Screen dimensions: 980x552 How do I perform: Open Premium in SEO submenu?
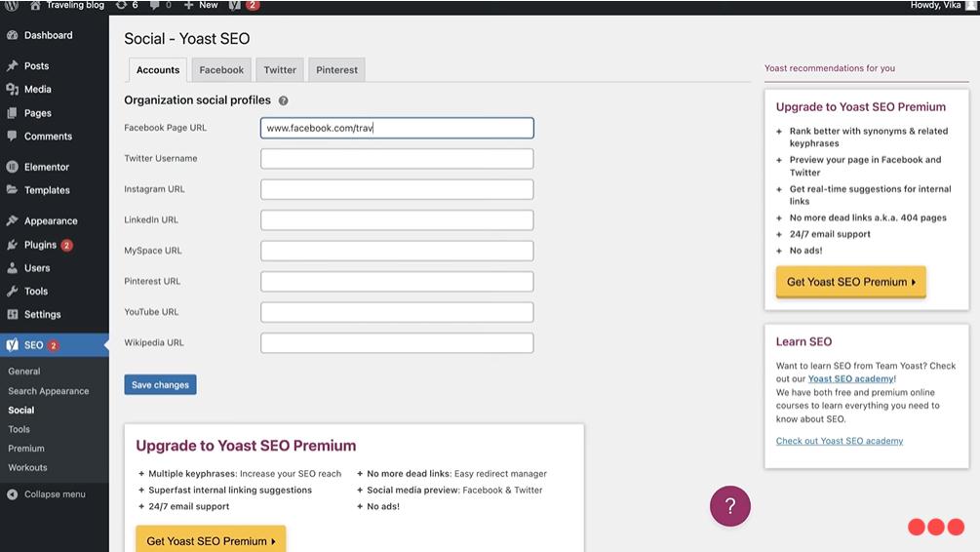(26, 449)
